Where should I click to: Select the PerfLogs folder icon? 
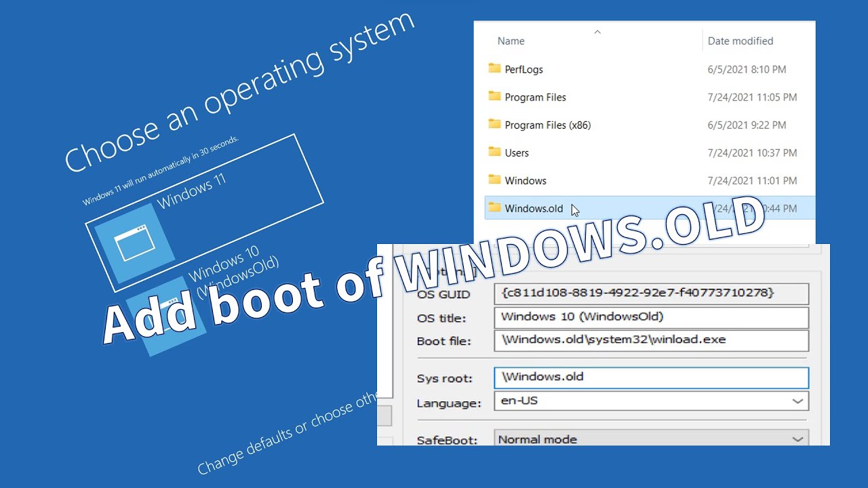click(x=494, y=68)
